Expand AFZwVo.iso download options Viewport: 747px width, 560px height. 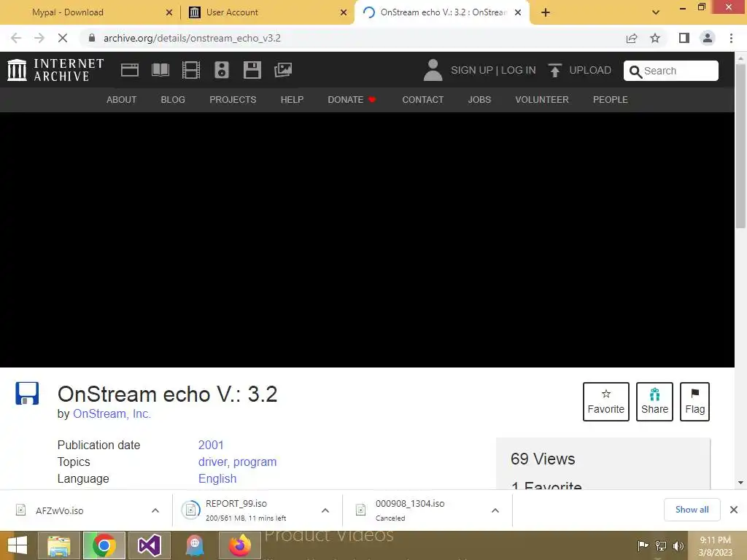(x=155, y=510)
